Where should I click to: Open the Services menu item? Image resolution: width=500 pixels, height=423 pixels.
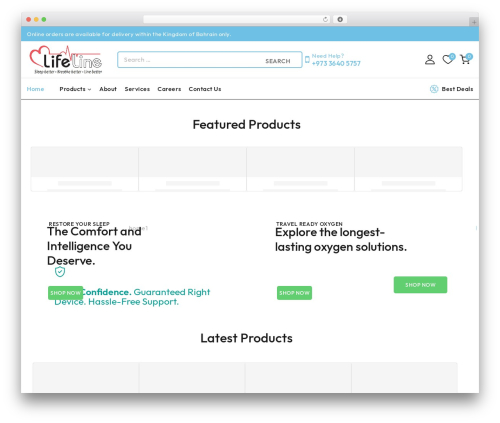(137, 89)
